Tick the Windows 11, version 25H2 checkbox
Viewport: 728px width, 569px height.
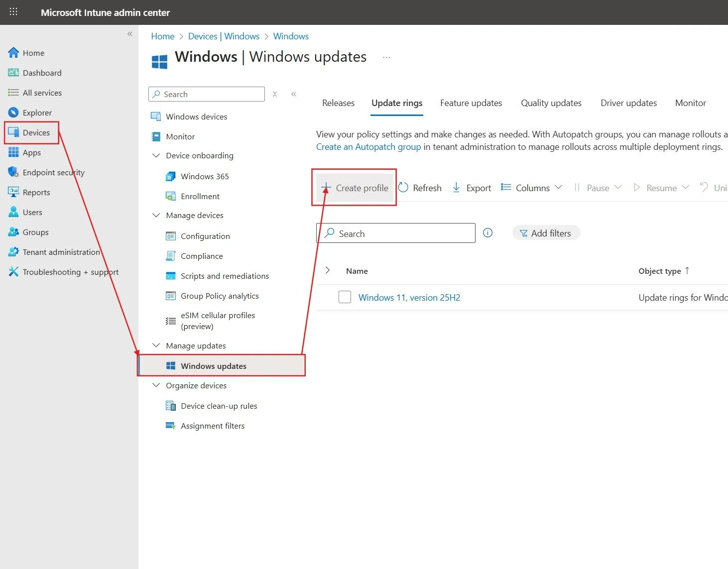(x=345, y=297)
